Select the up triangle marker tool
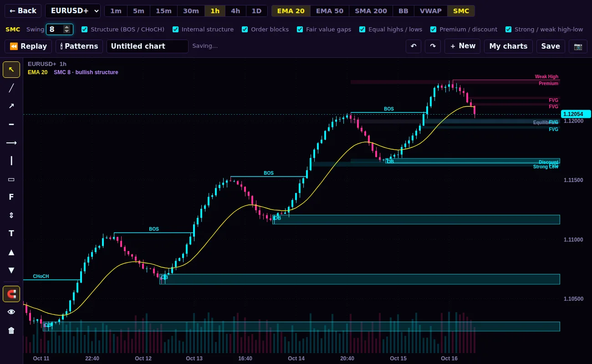The image size is (592, 364). pyautogui.click(x=11, y=252)
